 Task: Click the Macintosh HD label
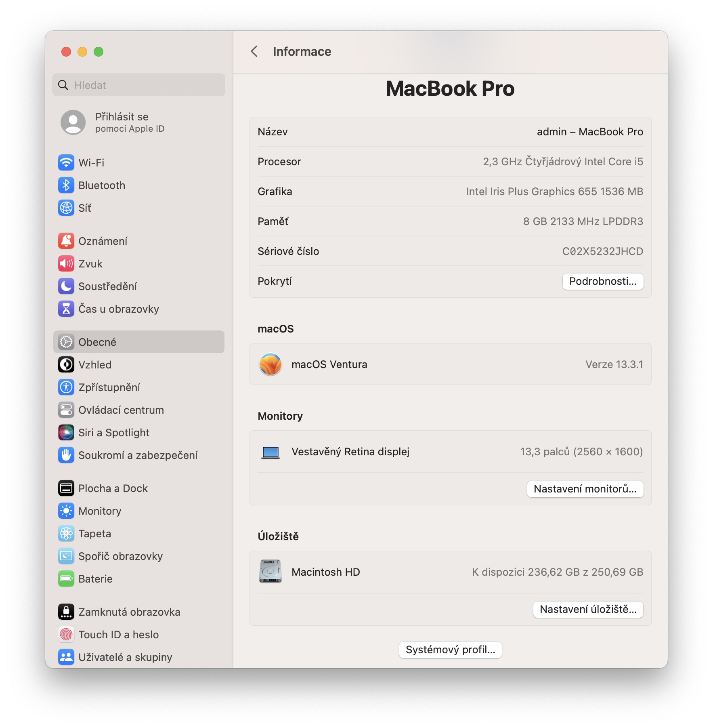coord(326,572)
